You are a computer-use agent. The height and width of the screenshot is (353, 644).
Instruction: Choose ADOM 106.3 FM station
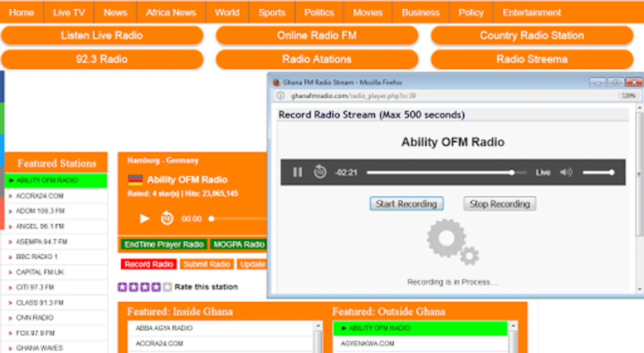click(56, 211)
